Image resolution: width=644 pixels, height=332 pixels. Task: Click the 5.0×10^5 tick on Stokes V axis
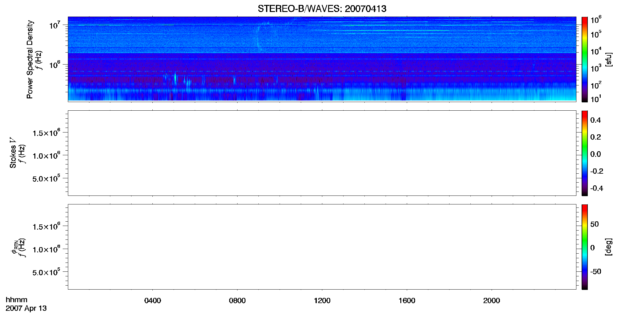[46, 178]
